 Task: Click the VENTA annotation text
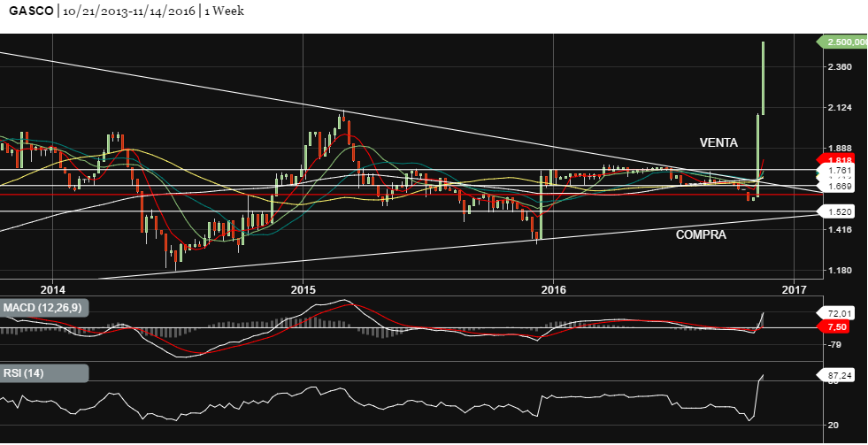coord(718,142)
